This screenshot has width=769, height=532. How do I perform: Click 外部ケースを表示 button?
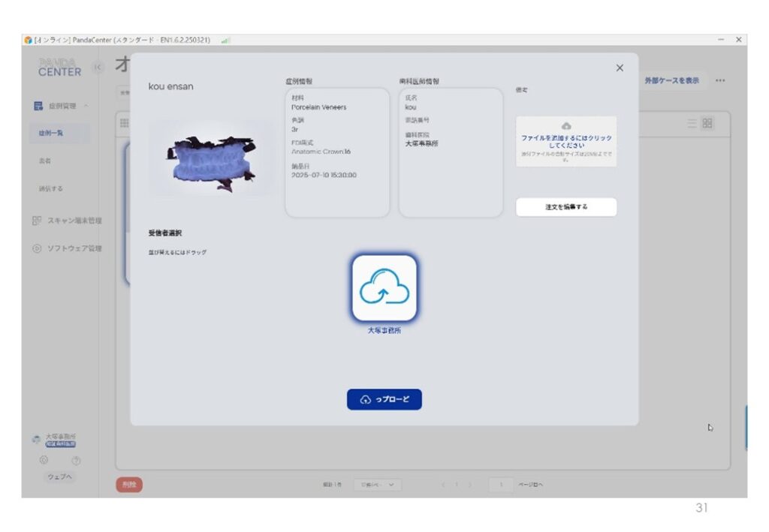click(671, 80)
